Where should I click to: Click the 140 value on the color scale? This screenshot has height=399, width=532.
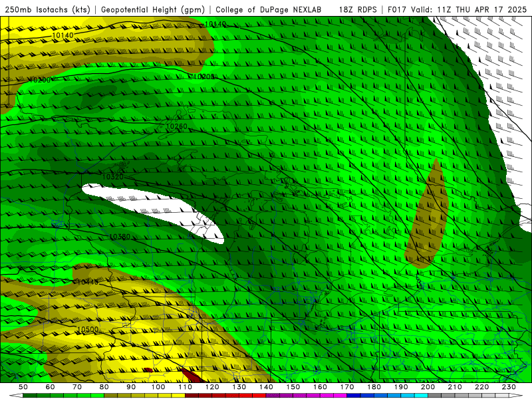[266, 387]
